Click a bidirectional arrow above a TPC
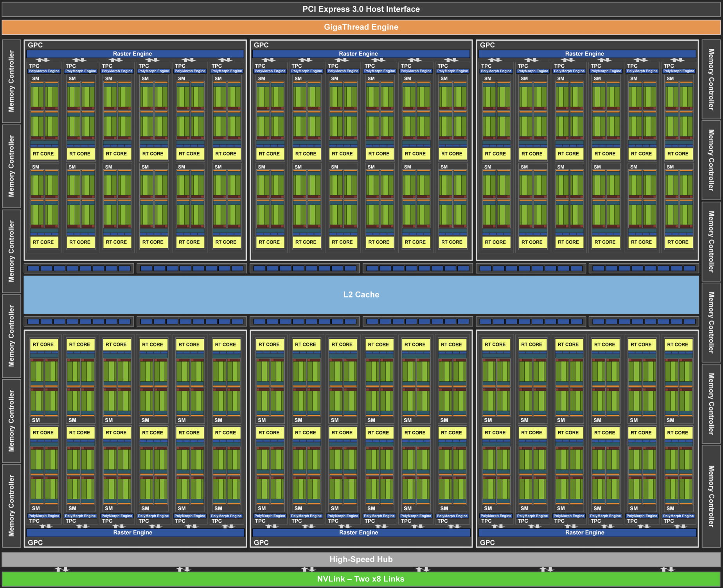The width and height of the screenshot is (723, 588). 44,60
